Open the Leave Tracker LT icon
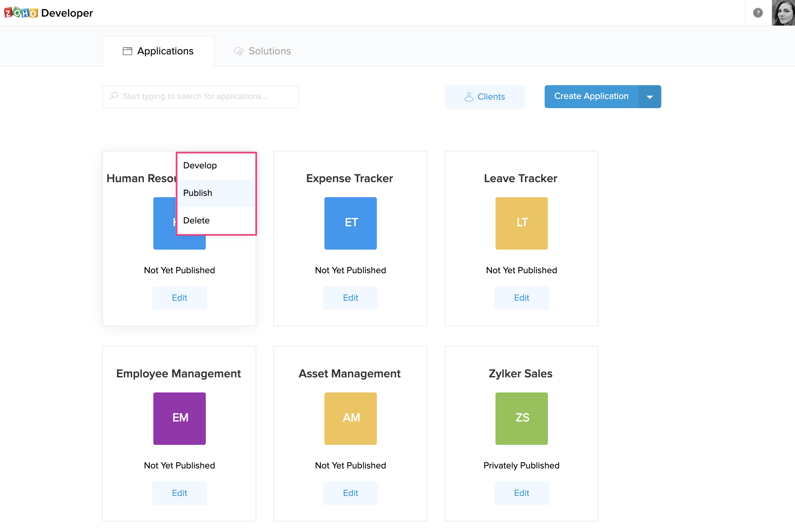Screen dimensions: 795x532 (521, 223)
